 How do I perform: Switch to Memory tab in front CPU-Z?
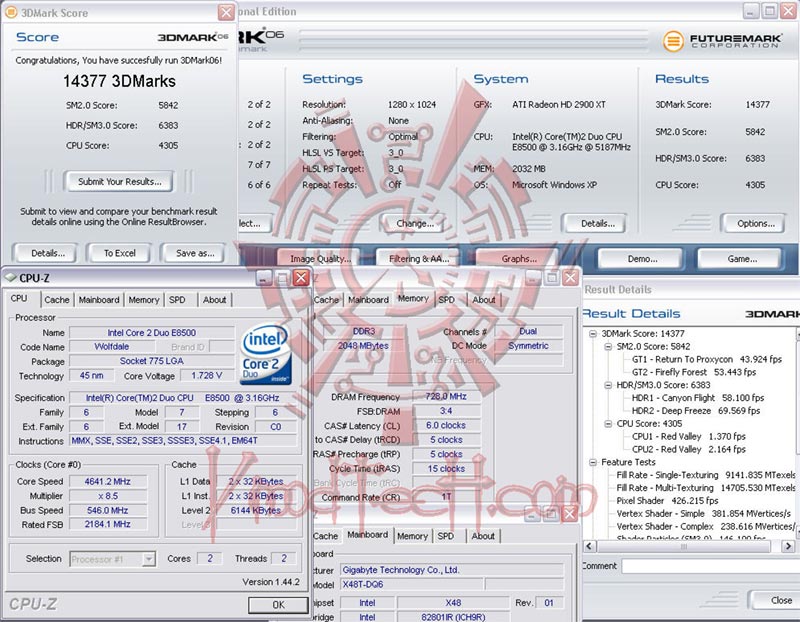(143, 300)
